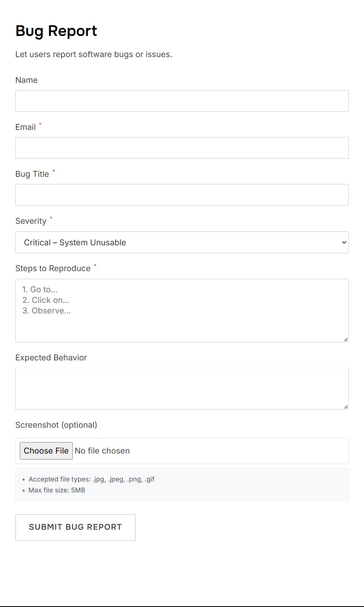Click the Steps to Reproduce label
This screenshot has width=364, height=607.
point(53,269)
